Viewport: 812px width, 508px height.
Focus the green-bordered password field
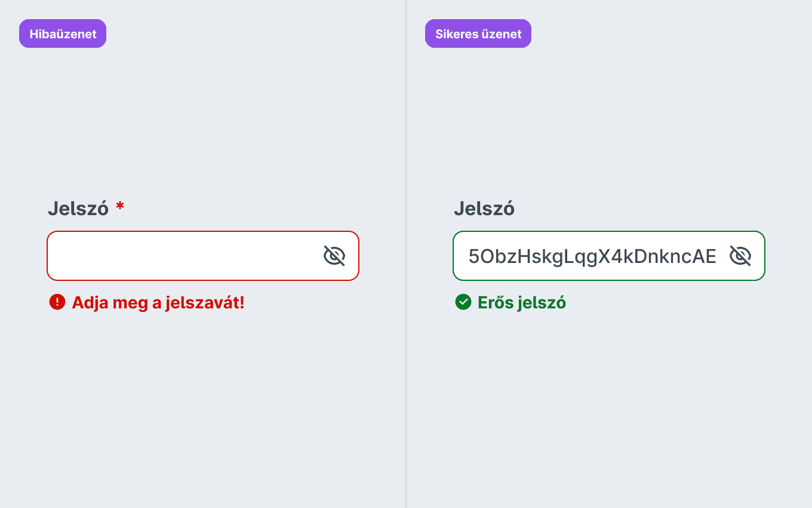pos(609,256)
